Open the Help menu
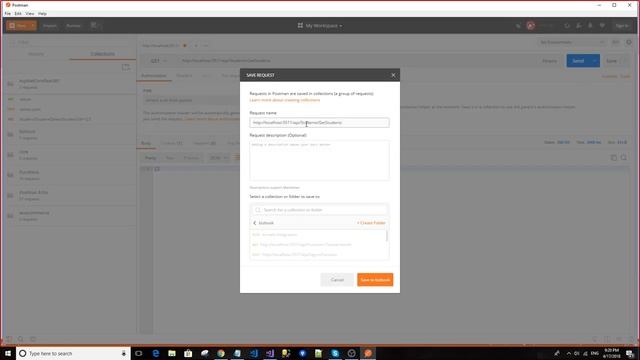 click(42, 13)
